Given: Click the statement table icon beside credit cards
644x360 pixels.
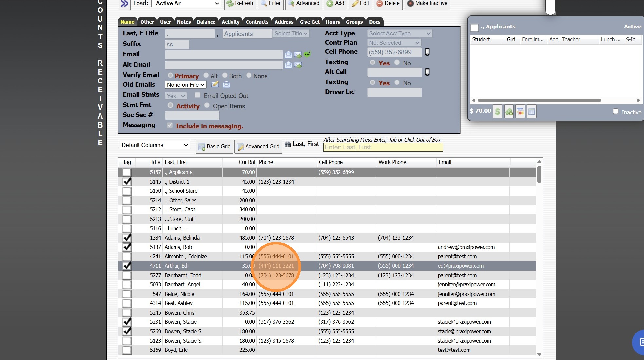Looking at the screenshot, I should [x=532, y=112].
